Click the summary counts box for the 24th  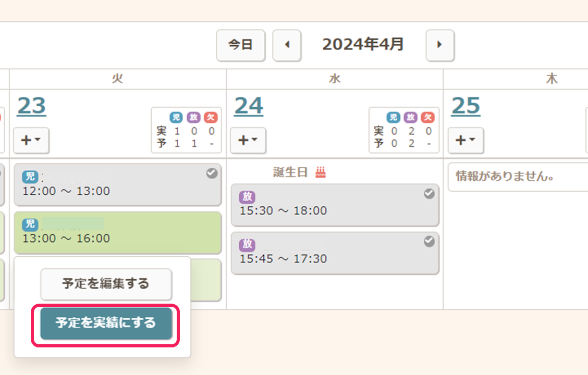point(404,130)
